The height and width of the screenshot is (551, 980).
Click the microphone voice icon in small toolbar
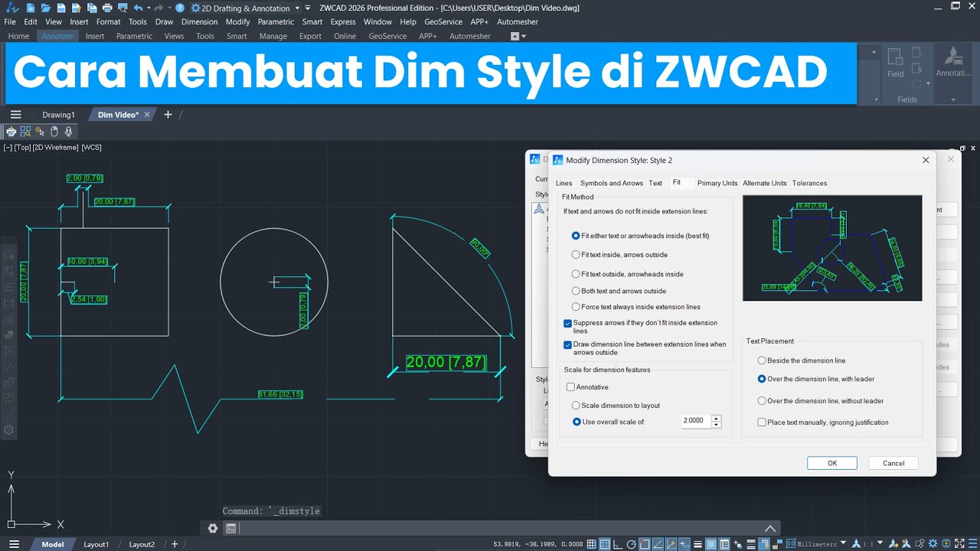[68, 132]
